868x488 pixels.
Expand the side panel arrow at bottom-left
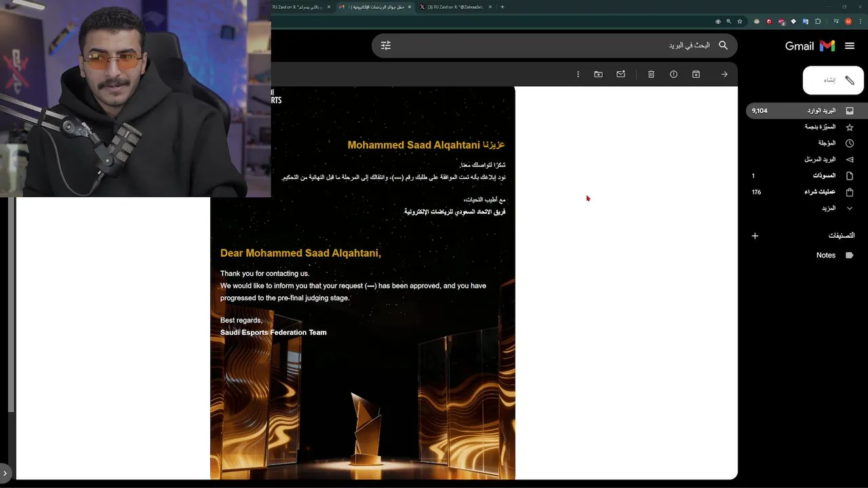[x=5, y=473]
